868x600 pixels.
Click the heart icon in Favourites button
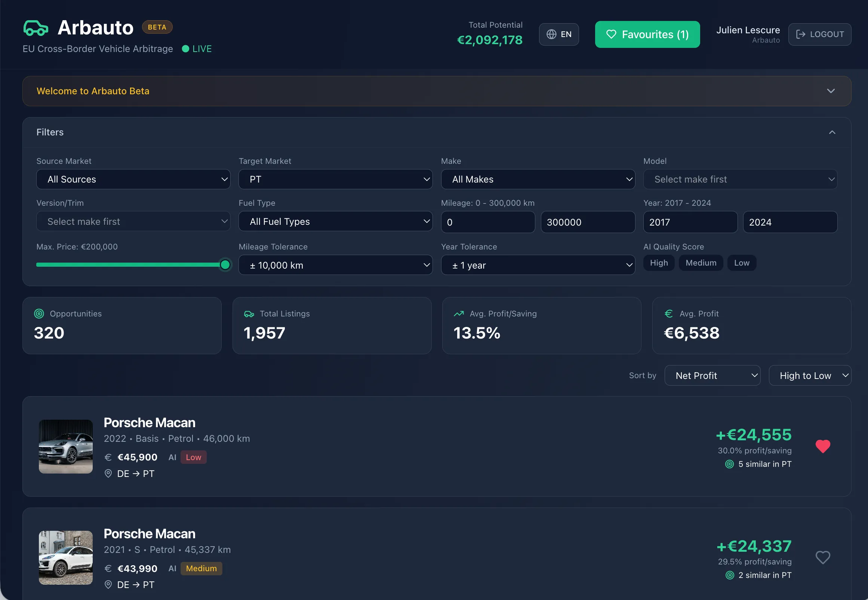[x=611, y=34]
